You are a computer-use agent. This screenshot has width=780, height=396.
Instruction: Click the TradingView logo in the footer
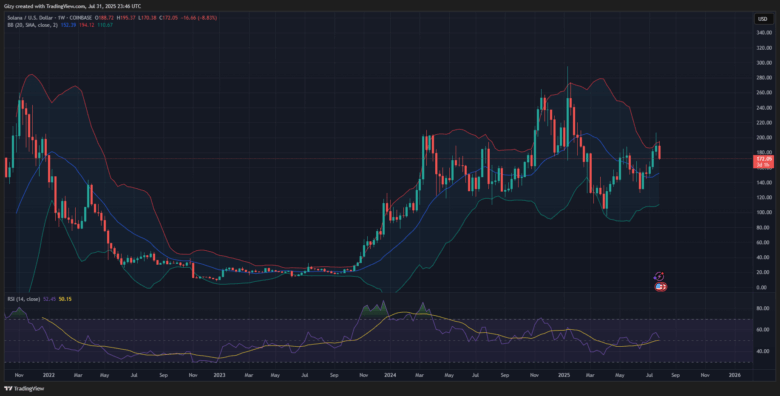[24, 389]
